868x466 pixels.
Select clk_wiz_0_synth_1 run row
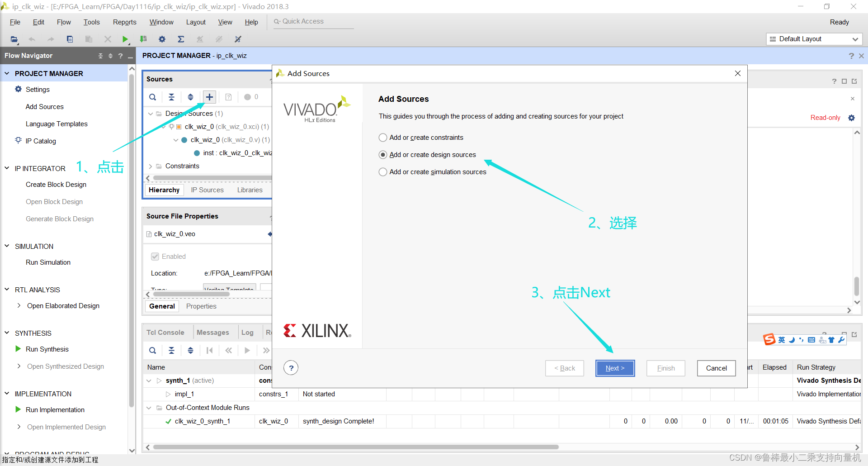point(502,421)
